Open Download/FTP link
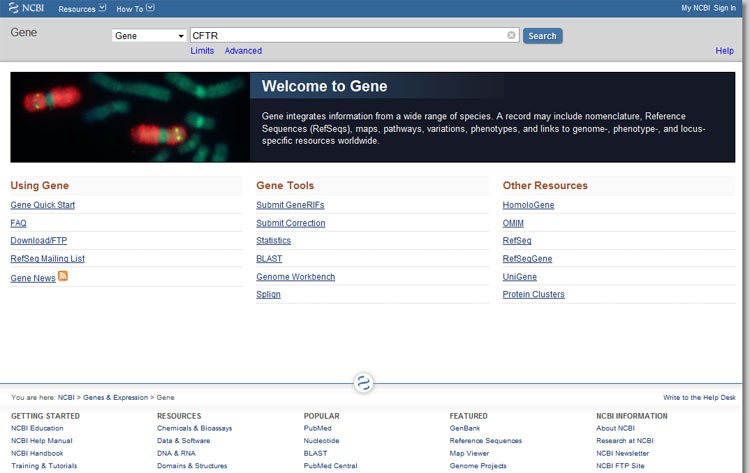Screen dimensions: 750x473 point(39,241)
